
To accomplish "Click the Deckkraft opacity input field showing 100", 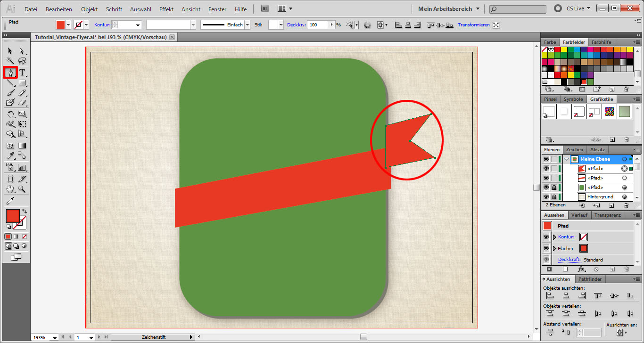I will [318, 25].
